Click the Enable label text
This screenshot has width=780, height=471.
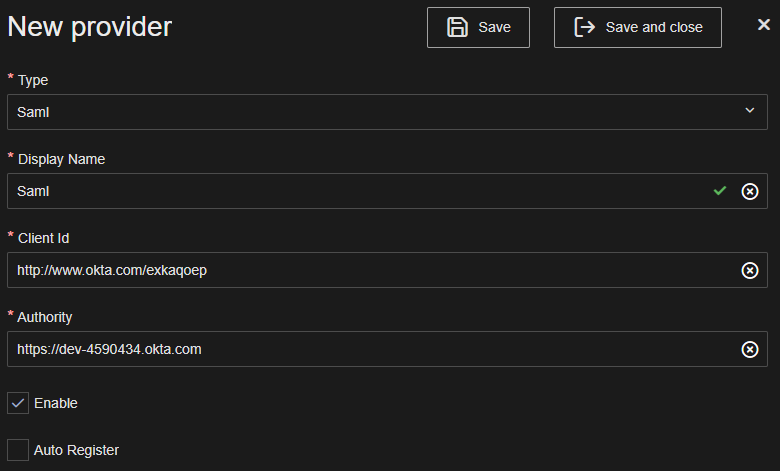click(x=56, y=403)
